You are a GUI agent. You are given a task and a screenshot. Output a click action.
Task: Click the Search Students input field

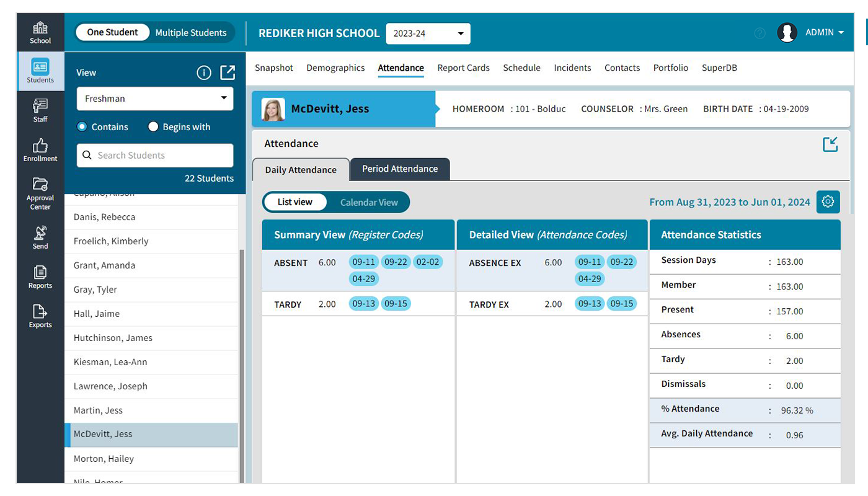(x=154, y=155)
